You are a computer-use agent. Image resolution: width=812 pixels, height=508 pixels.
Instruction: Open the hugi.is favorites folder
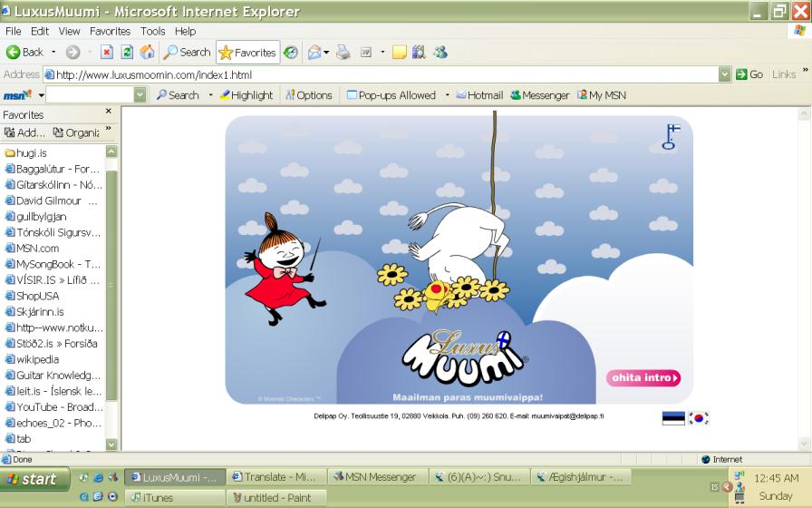[26, 153]
